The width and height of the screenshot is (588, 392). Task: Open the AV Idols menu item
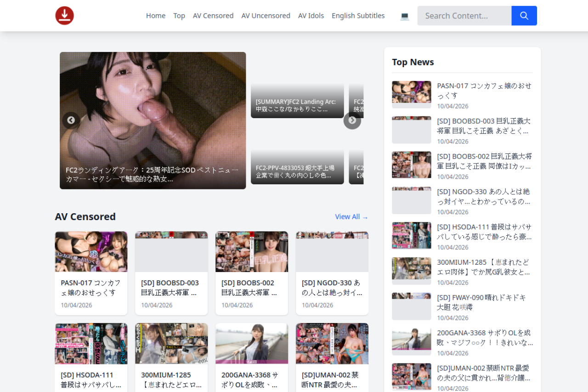click(311, 16)
